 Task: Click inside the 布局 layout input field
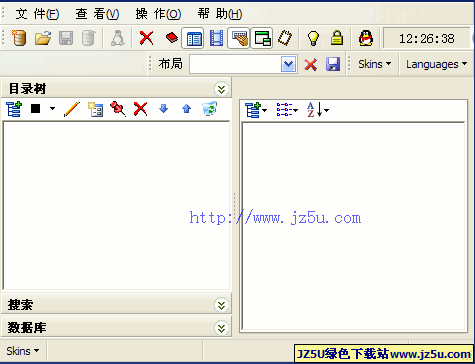coord(235,64)
